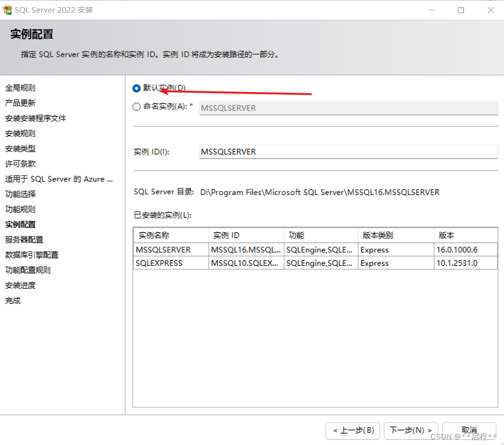
Task: Open the 完成 step in sidebar
Action: click(x=13, y=300)
